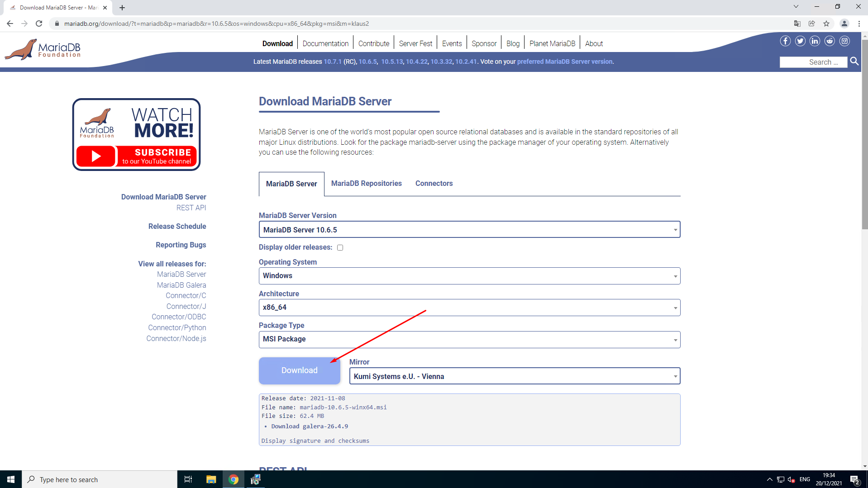The image size is (868, 488).
Task: Click the MariaDB Foundation seal logo
Action: tap(43, 49)
